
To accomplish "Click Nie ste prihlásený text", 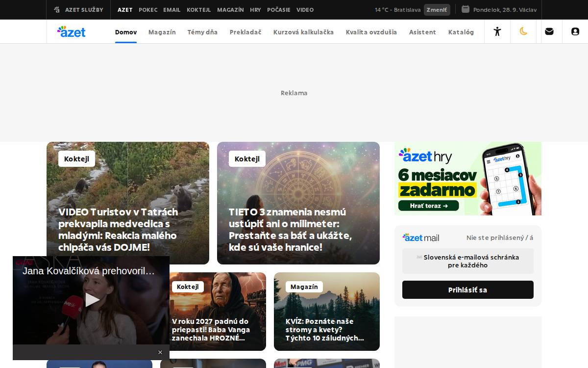I will click(x=500, y=237).
